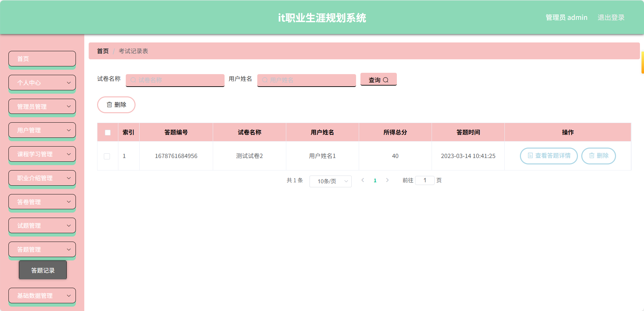This screenshot has height=311, width=644.
Task: Expand the 个人中心 sidebar menu
Action: tap(42, 83)
